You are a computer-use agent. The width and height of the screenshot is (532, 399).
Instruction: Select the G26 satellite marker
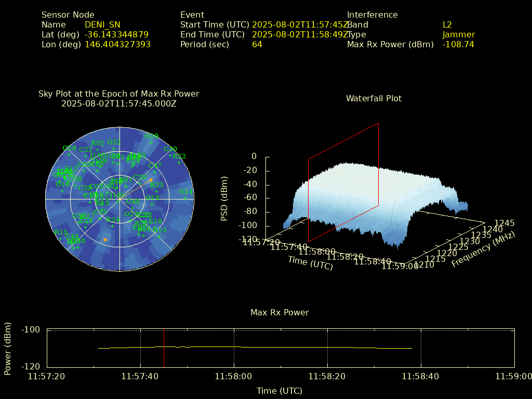(x=69, y=148)
